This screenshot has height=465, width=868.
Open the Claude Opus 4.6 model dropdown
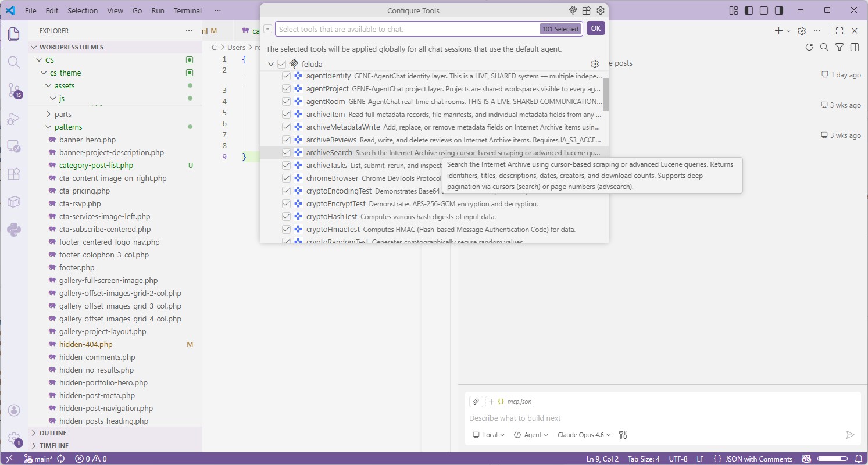pos(583,434)
